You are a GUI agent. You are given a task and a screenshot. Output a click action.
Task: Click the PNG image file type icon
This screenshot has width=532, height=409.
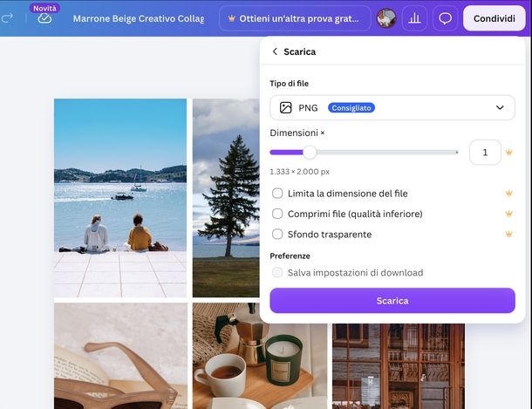coord(286,108)
